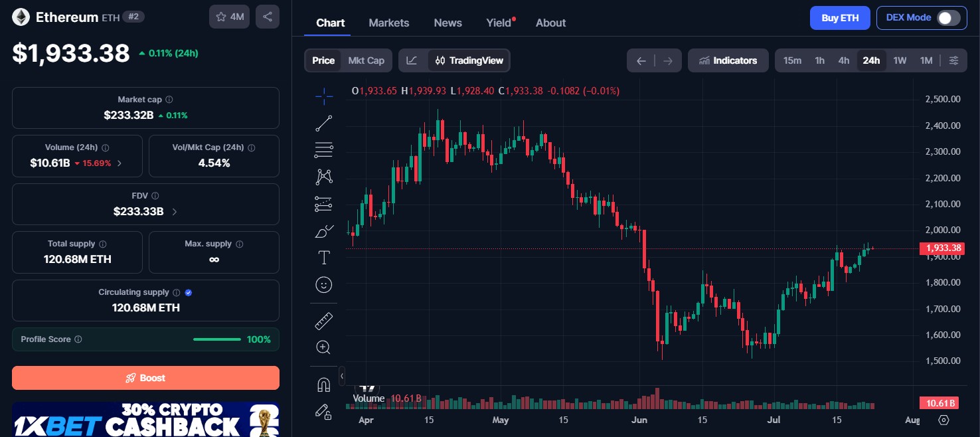Set interval to 24h
This screenshot has width=980, height=437.
click(871, 60)
